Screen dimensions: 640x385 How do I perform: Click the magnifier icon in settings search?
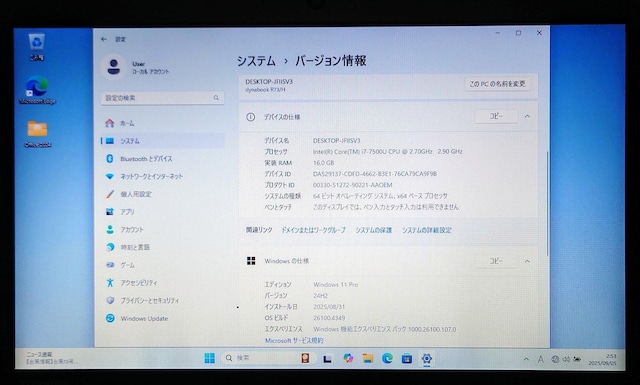216,98
